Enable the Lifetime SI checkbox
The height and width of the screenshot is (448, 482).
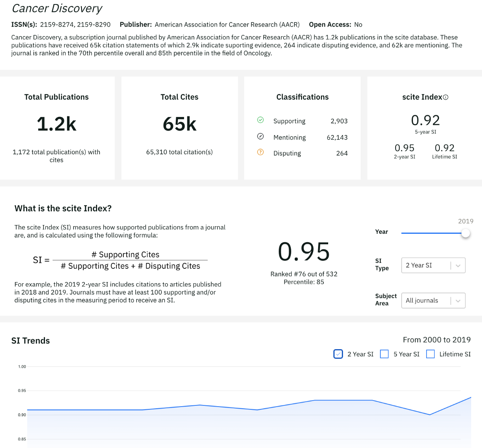[x=430, y=354]
